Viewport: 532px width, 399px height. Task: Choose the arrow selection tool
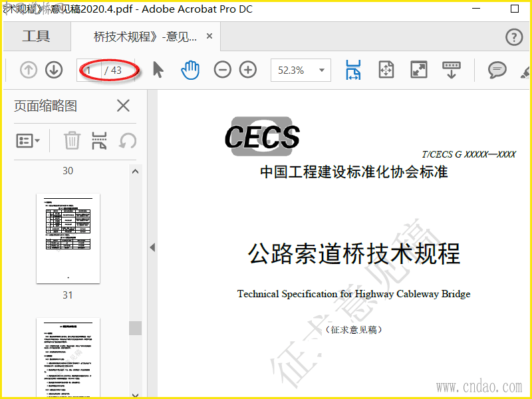(x=158, y=70)
